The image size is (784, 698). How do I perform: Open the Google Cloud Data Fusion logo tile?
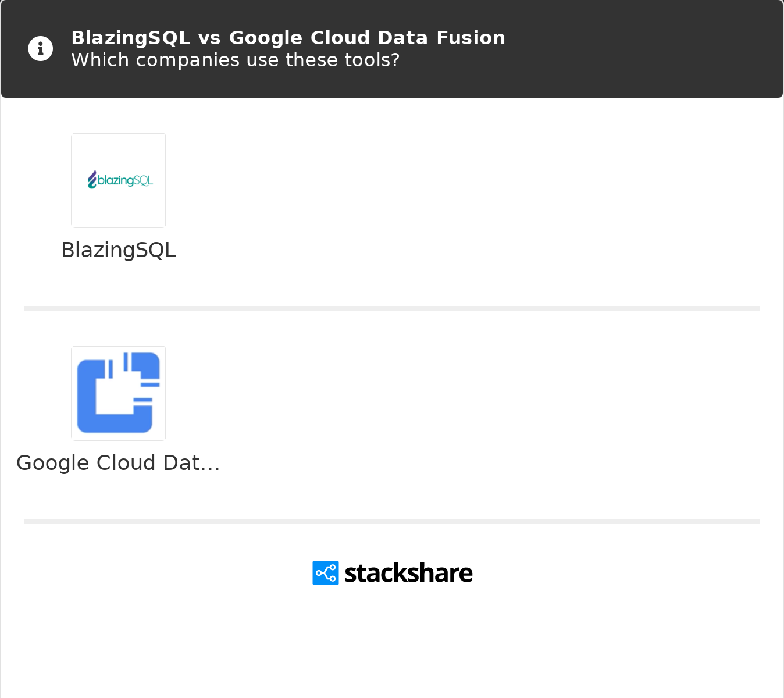pyautogui.click(x=119, y=393)
